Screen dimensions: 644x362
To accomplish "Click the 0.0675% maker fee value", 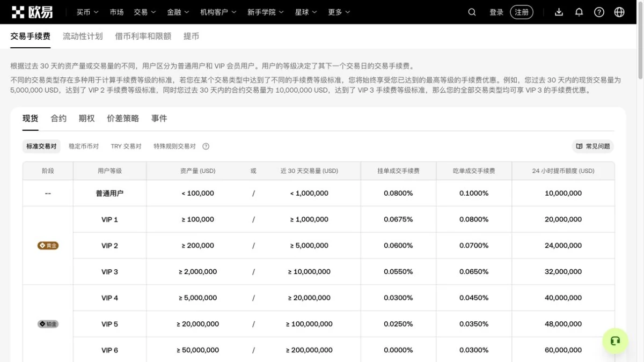I will pyautogui.click(x=398, y=219).
